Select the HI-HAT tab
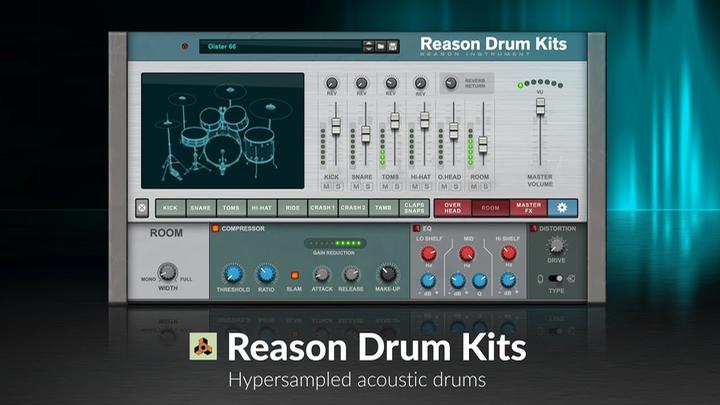 [262, 208]
